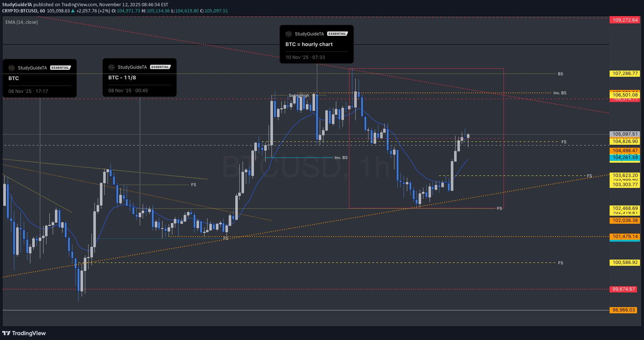Open the "BTC - 11/8" idea title
This screenshot has height=340, width=644.
coord(122,78)
